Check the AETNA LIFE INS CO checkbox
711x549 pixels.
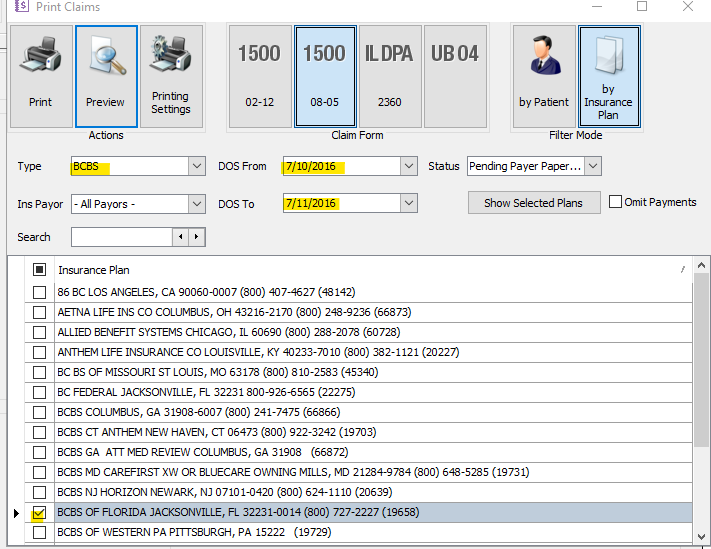(39, 312)
